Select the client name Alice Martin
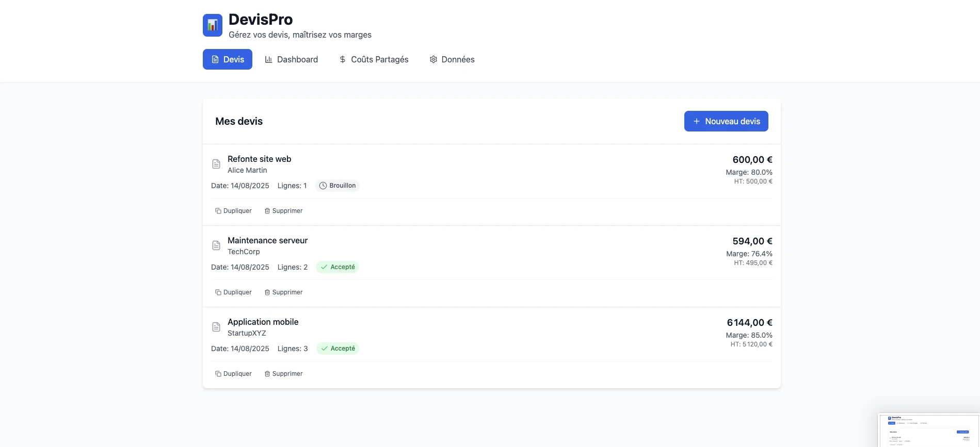 tap(247, 170)
